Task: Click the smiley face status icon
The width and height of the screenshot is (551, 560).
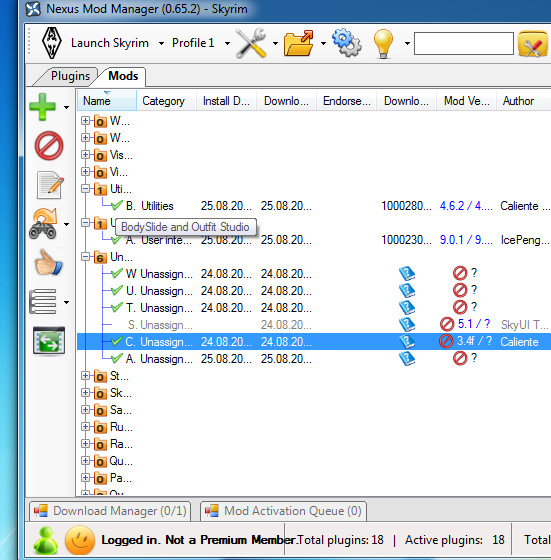Action: click(x=80, y=540)
